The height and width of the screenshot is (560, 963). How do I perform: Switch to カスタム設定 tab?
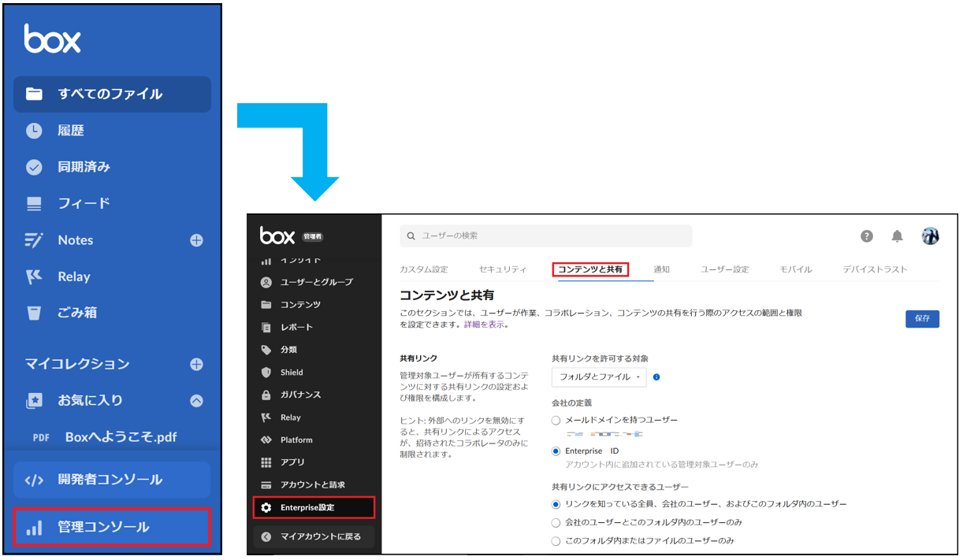pyautogui.click(x=424, y=269)
